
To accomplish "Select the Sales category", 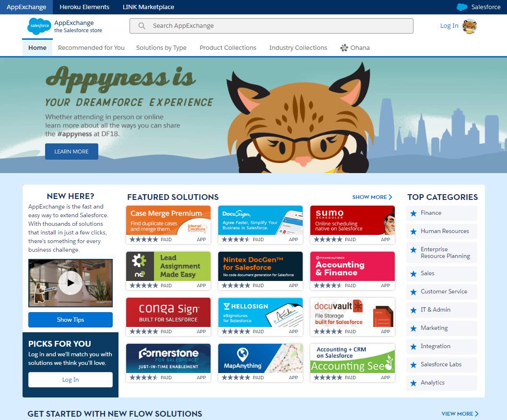I will pos(442,274).
